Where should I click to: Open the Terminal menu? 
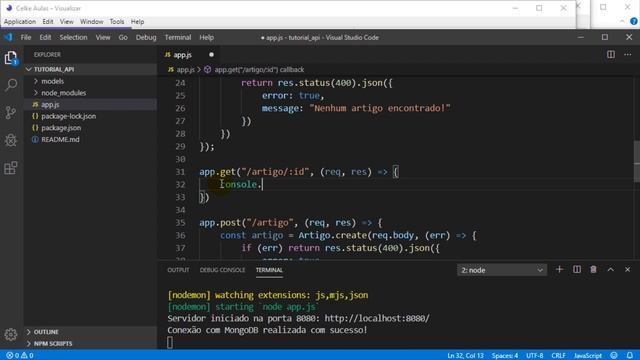point(178,37)
